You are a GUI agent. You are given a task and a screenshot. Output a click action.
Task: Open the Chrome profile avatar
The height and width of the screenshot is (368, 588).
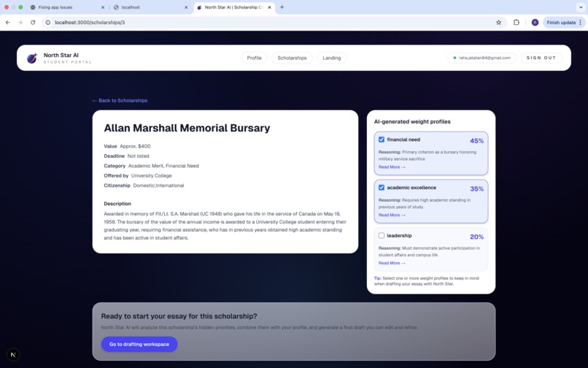click(x=535, y=23)
